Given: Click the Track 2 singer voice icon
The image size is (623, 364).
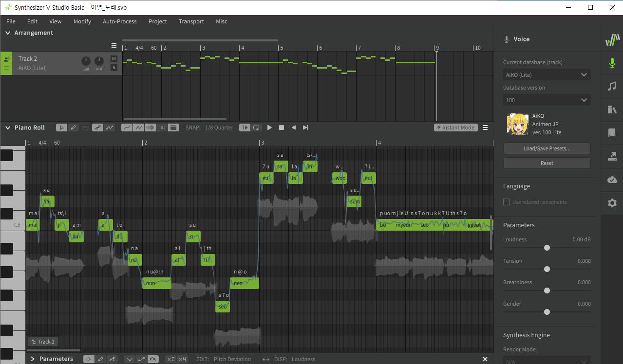Looking at the screenshot, I should (6, 59).
